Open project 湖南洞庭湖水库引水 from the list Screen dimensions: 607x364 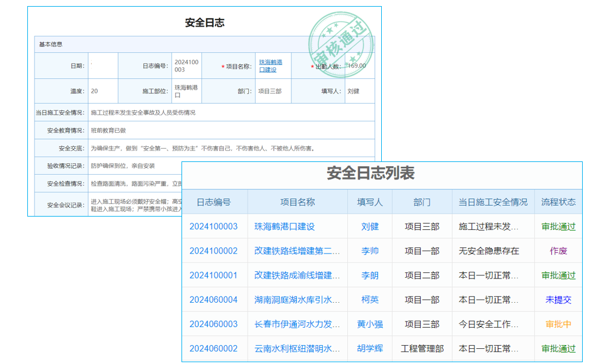(x=297, y=300)
